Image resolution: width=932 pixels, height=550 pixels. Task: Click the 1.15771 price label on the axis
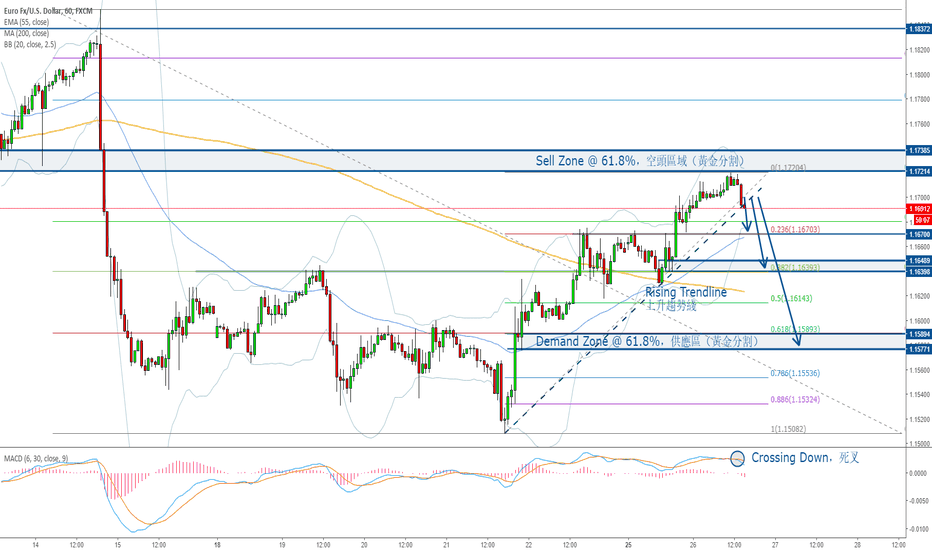918,349
